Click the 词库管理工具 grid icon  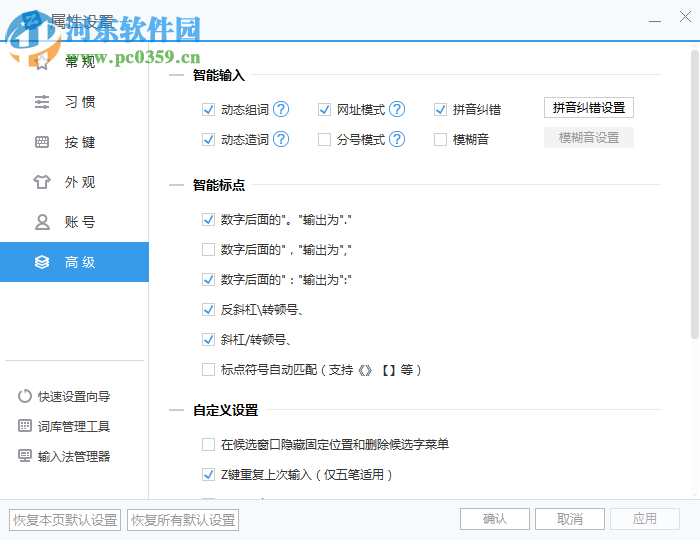[x=25, y=426]
